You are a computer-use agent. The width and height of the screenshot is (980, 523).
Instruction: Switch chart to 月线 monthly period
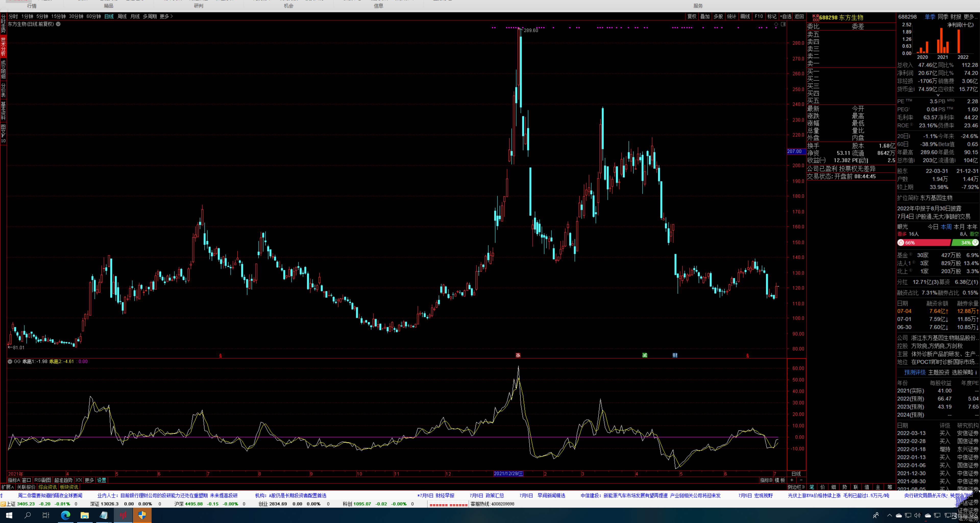coord(135,16)
